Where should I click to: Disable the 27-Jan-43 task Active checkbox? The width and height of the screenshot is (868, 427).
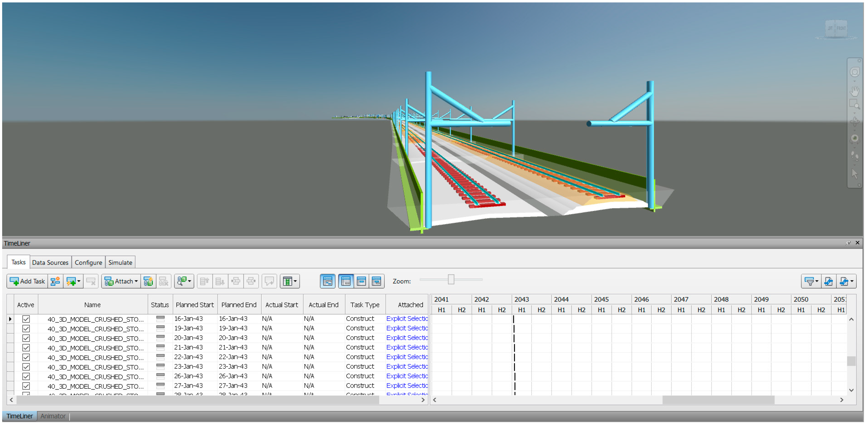(26, 386)
